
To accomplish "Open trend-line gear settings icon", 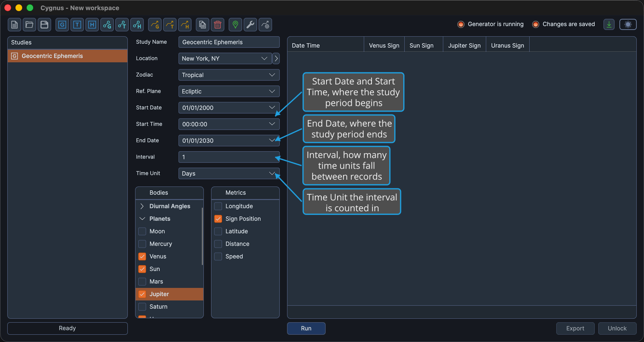I will tap(265, 25).
